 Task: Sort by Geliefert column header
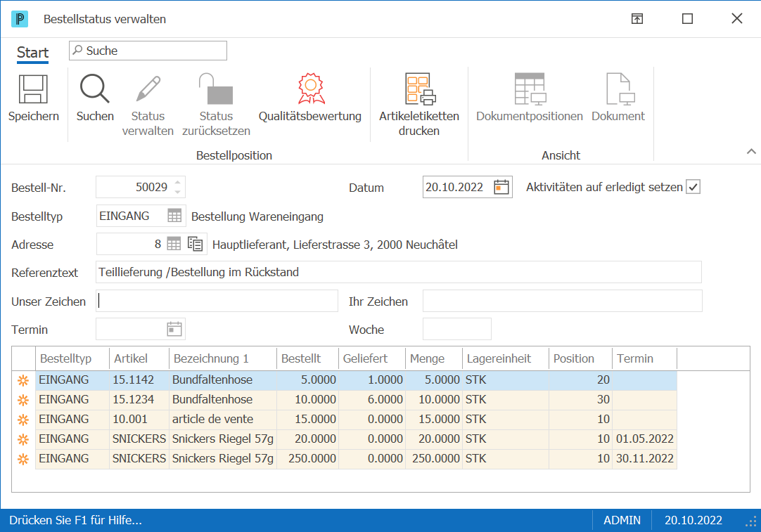372,359
